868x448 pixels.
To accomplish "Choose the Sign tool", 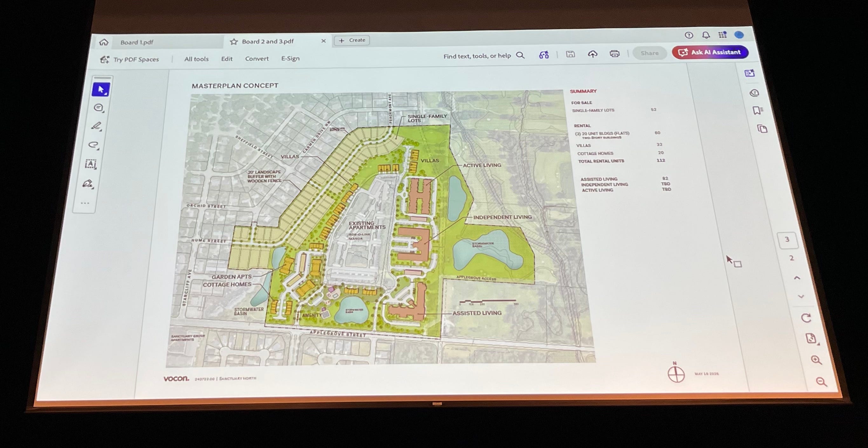I will (x=88, y=184).
